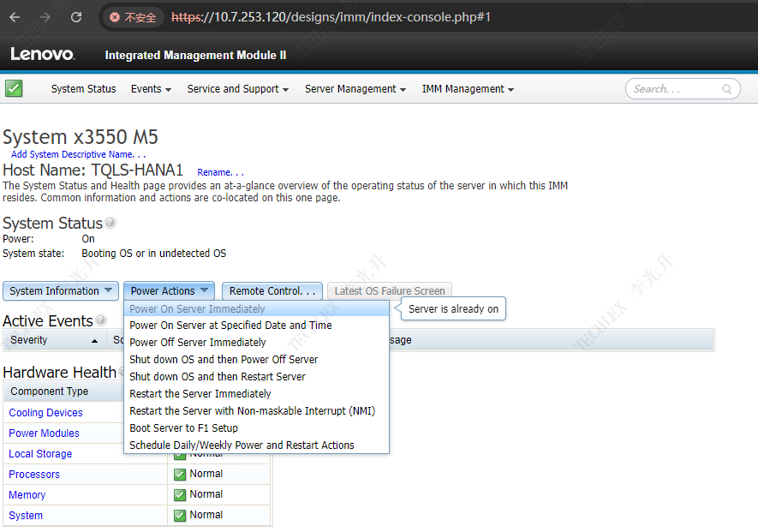Open Local Storage link
Viewport: 758px width, 532px height.
tap(40, 454)
